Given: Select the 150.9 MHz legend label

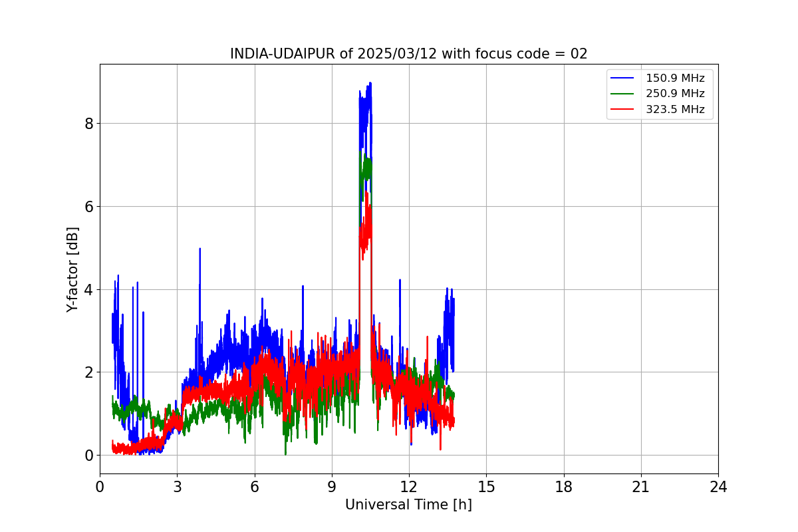Looking at the screenshot, I should coord(675,78).
